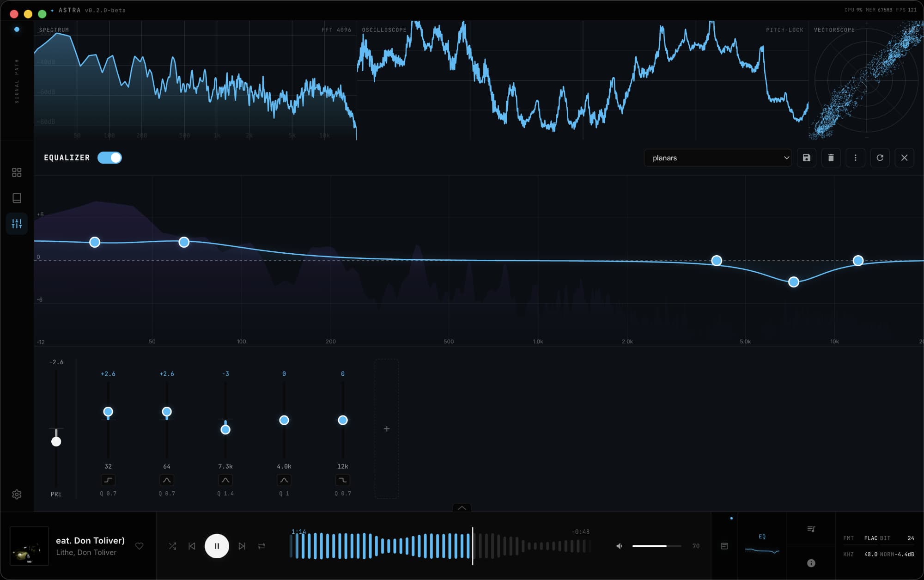
Task: Select the equalizer sliders sidebar tab
Action: (17, 224)
